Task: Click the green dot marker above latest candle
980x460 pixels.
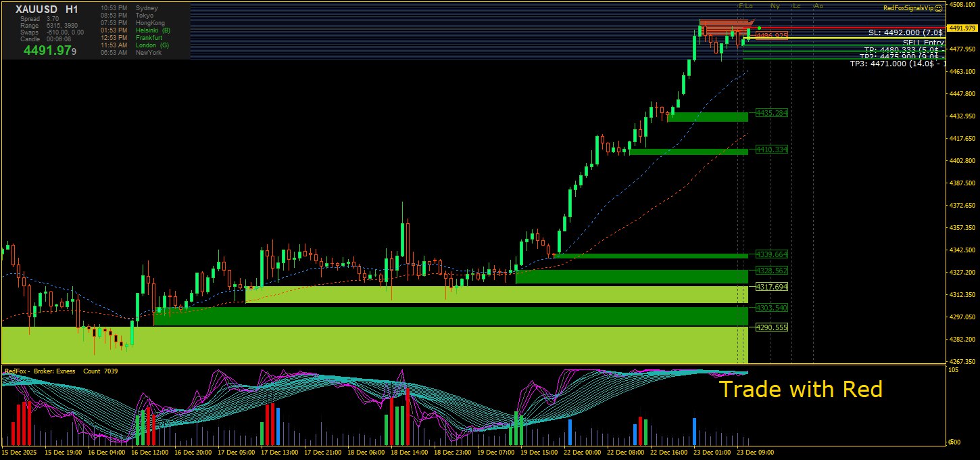Action: [x=760, y=28]
